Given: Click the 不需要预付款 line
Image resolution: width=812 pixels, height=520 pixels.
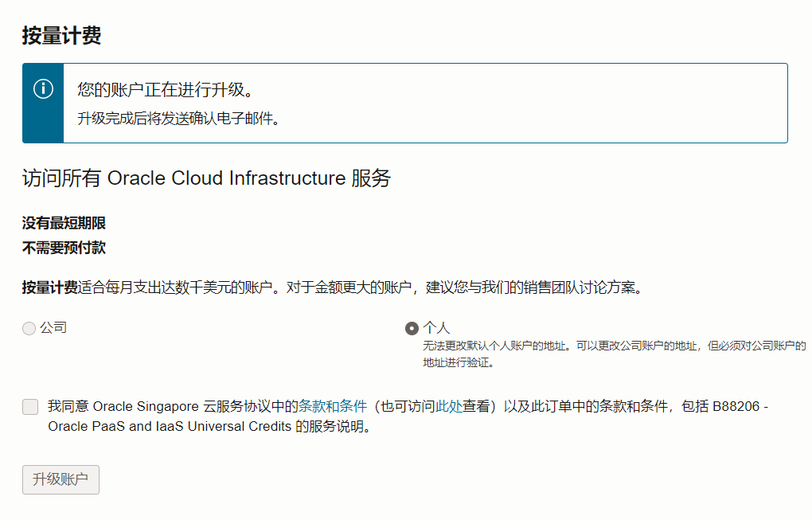Looking at the screenshot, I should pos(64,248).
